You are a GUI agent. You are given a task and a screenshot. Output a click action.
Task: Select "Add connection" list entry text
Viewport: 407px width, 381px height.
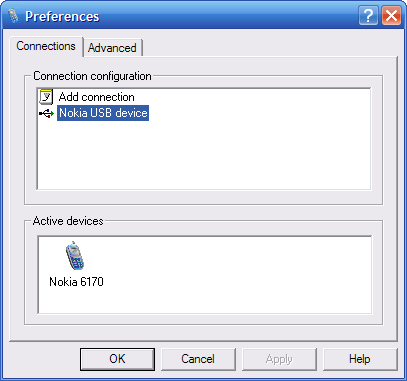pos(97,97)
